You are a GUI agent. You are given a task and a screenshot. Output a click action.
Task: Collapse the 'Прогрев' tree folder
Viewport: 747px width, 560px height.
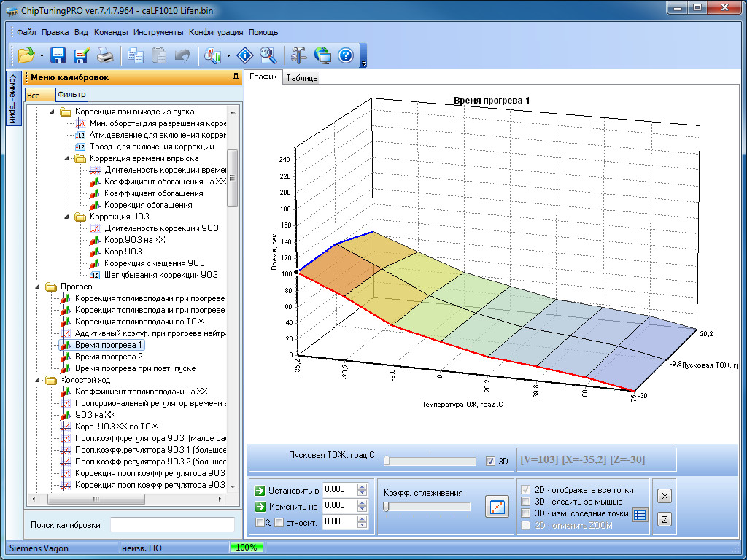[x=38, y=287]
